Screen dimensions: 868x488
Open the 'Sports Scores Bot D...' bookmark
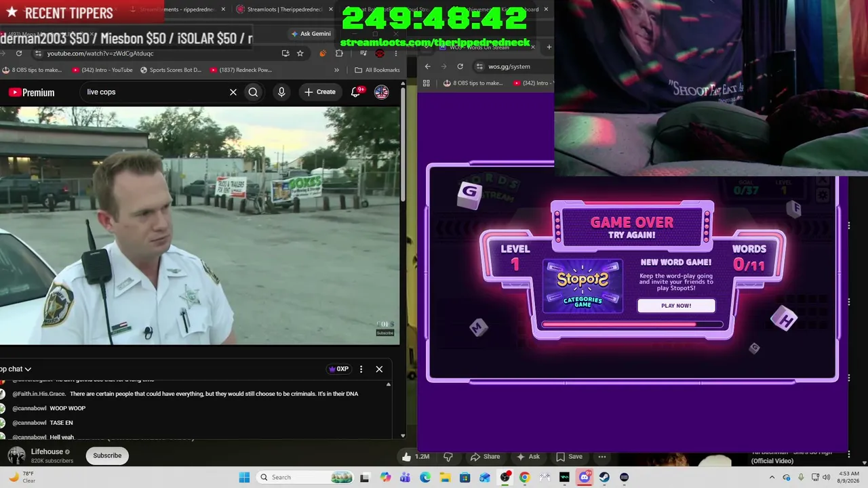171,70
